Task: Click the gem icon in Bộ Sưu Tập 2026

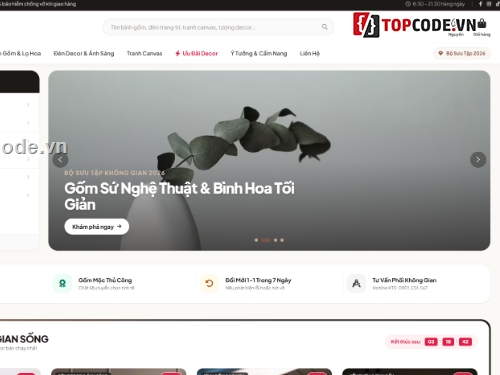Action: (440, 53)
